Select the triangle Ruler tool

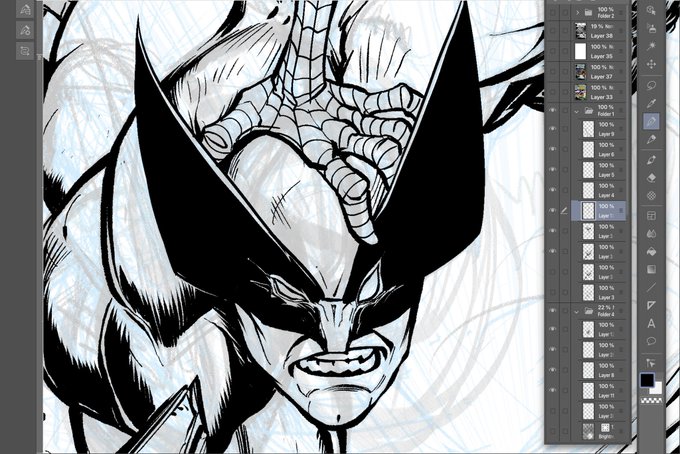tap(651, 305)
